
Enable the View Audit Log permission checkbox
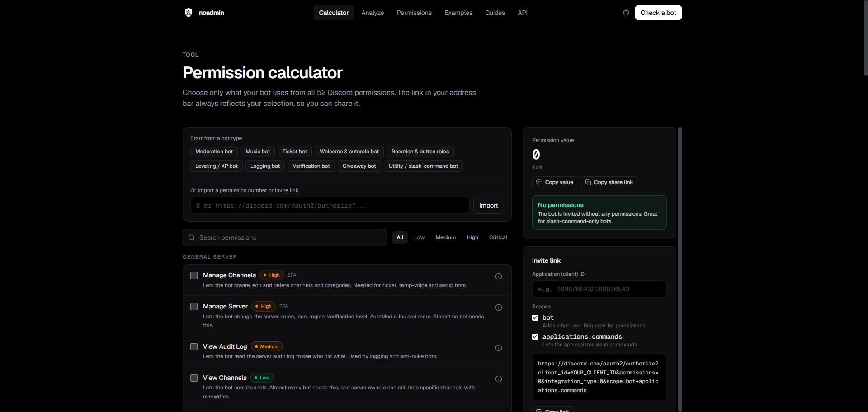pyautogui.click(x=194, y=347)
